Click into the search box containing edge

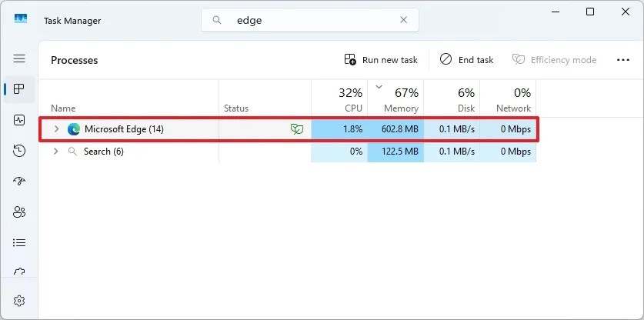pyautogui.click(x=310, y=20)
